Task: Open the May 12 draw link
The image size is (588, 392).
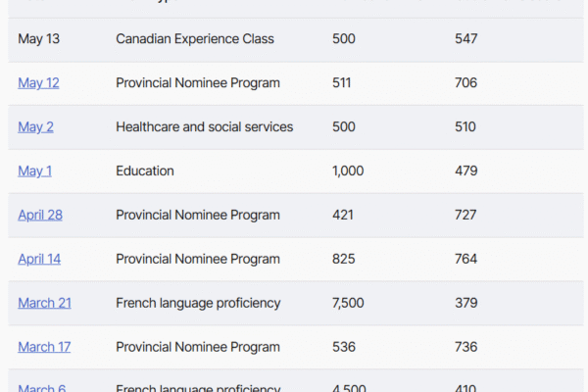Action: click(x=38, y=83)
